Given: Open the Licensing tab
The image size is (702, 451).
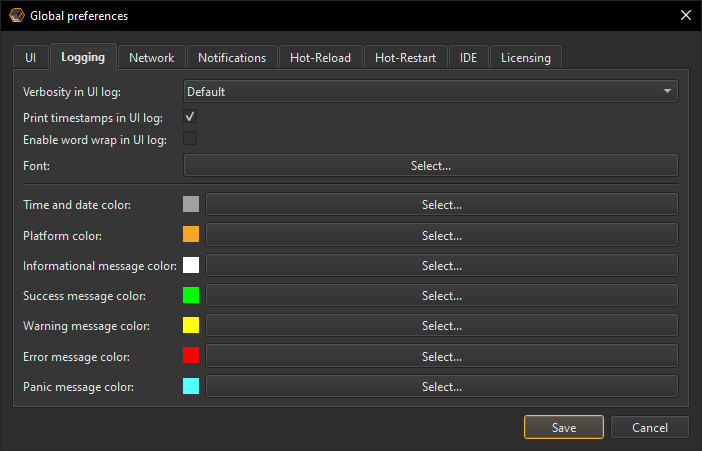Looking at the screenshot, I should click(525, 58).
